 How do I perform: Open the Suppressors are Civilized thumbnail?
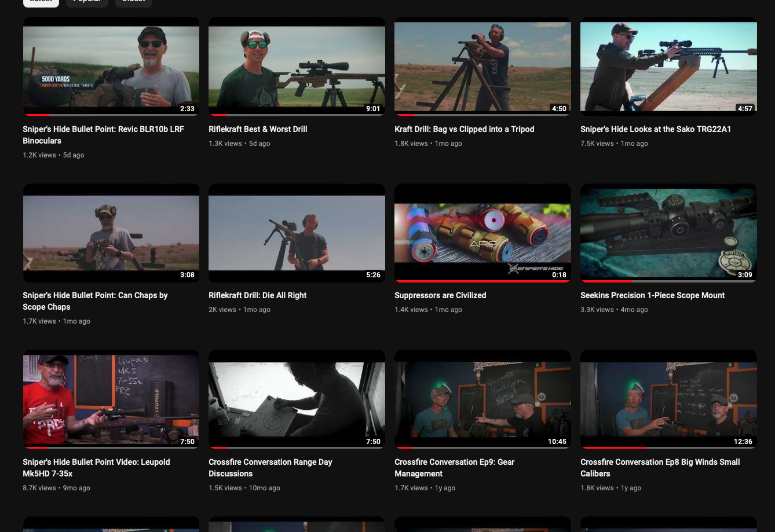pos(482,233)
